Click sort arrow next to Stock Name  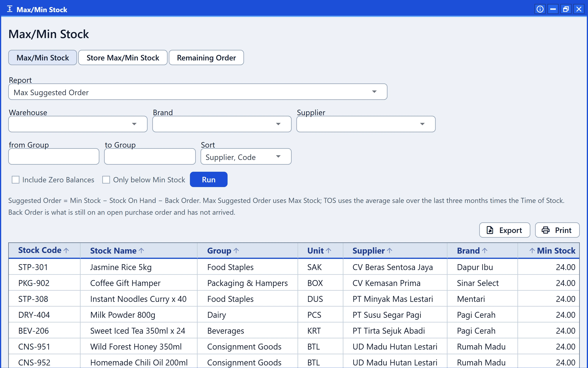pos(141,250)
